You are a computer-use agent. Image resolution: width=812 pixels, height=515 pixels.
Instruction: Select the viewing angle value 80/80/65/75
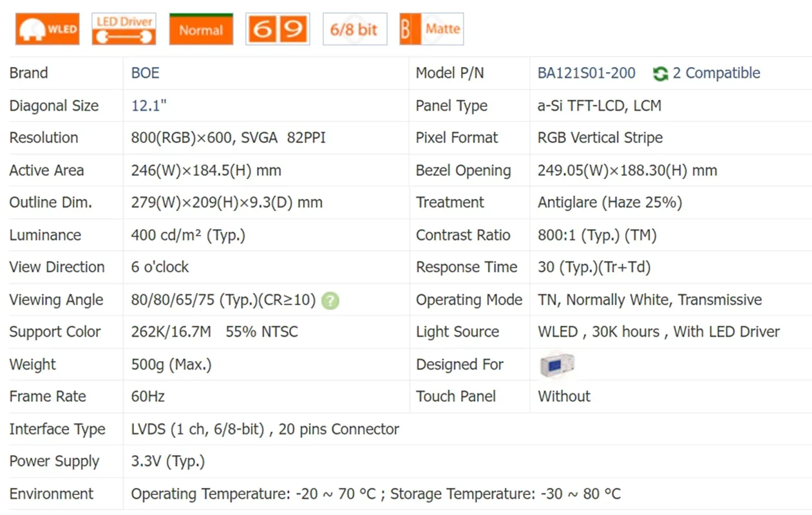tap(223, 300)
